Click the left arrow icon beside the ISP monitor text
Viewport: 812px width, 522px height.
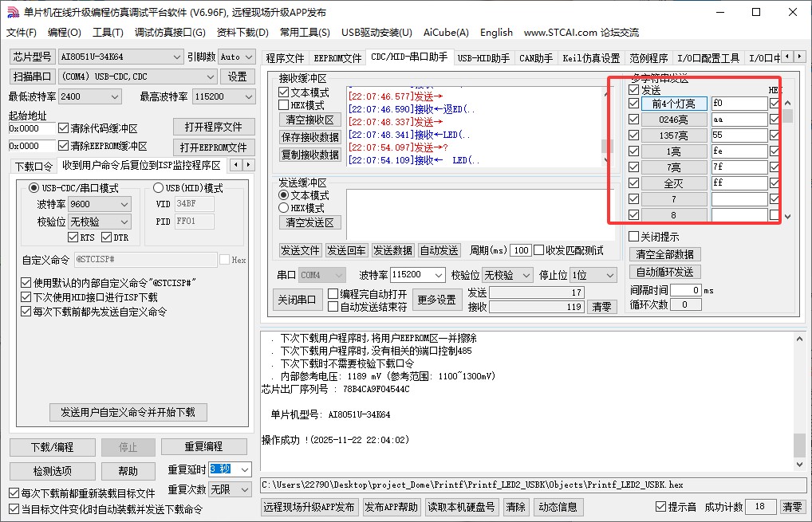(x=235, y=165)
